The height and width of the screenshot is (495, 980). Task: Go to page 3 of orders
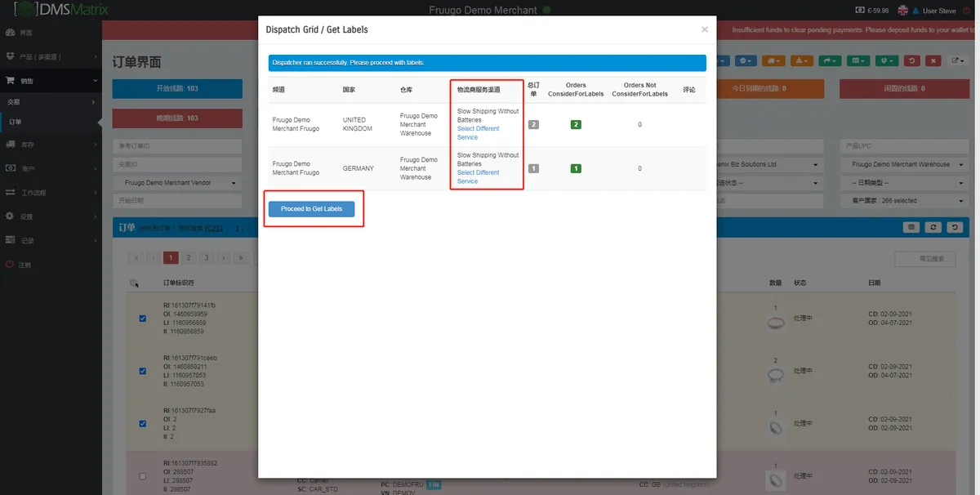(207, 257)
